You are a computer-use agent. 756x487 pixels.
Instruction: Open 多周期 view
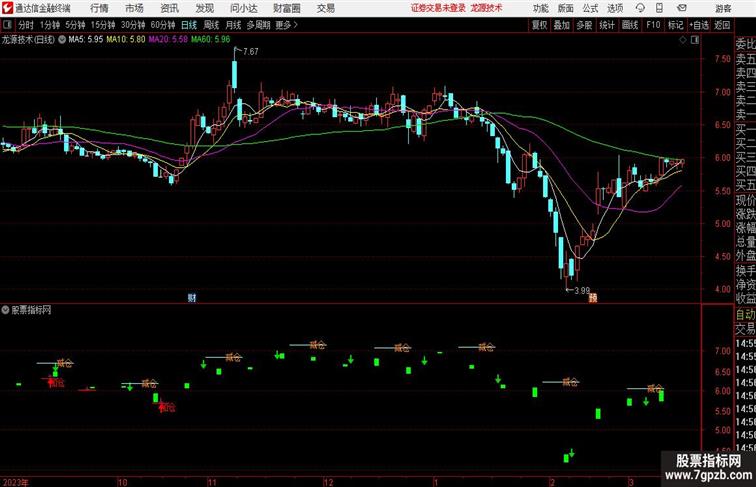258,25
